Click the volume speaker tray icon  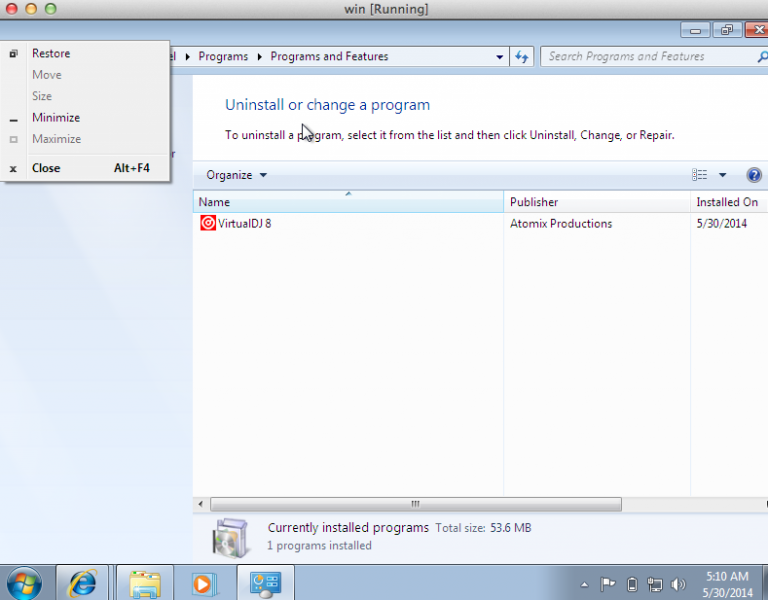pyautogui.click(x=678, y=584)
